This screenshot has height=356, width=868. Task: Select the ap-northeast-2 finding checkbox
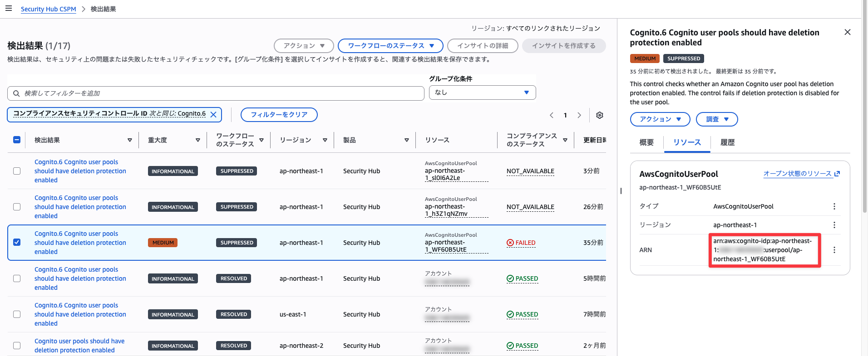(17, 346)
